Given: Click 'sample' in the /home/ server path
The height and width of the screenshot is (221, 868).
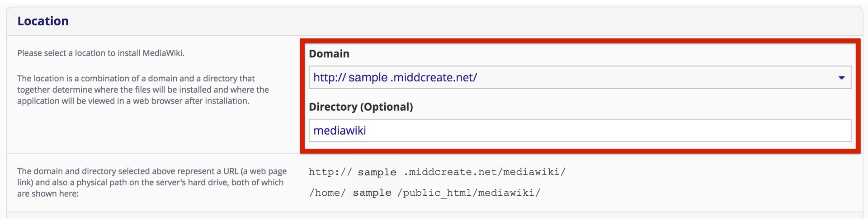Looking at the screenshot, I should click(372, 193).
